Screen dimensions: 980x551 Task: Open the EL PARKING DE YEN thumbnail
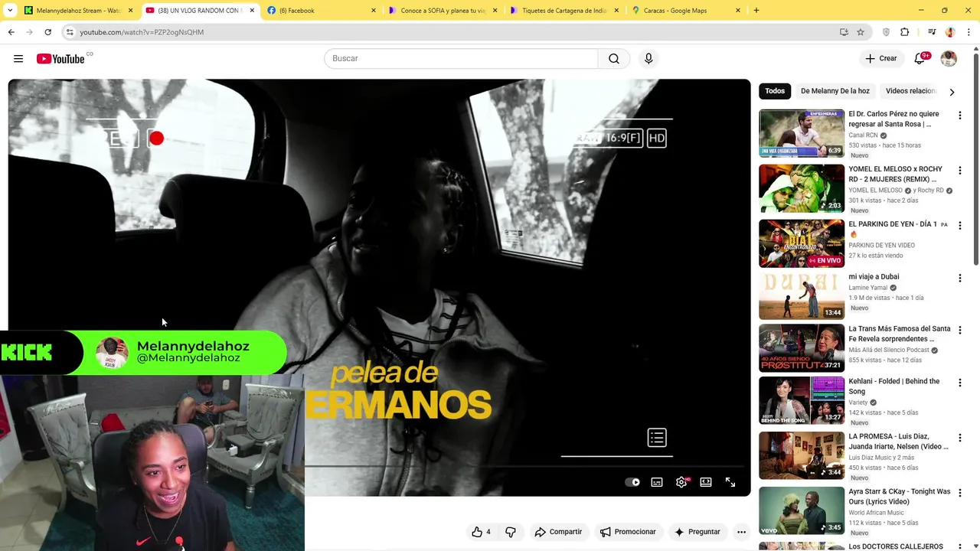(x=802, y=243)
